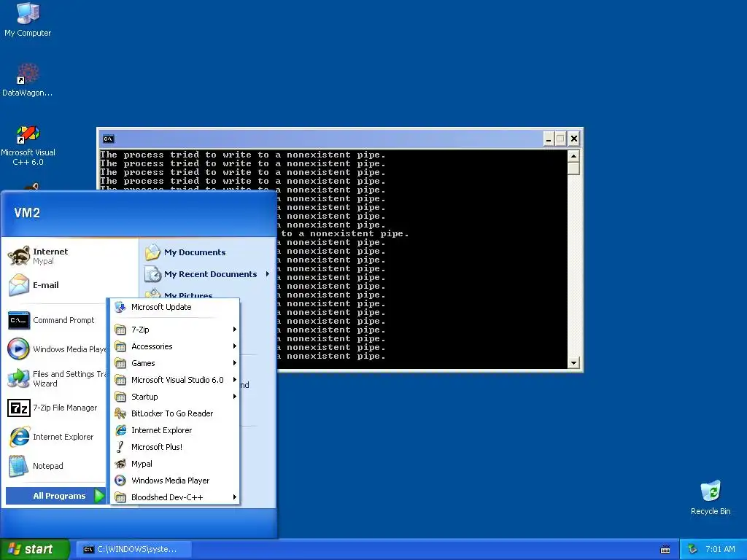The image size is (747, 560).
Task: Click the console vertical scrollbar thumb
Action: [x=573, y=168]
